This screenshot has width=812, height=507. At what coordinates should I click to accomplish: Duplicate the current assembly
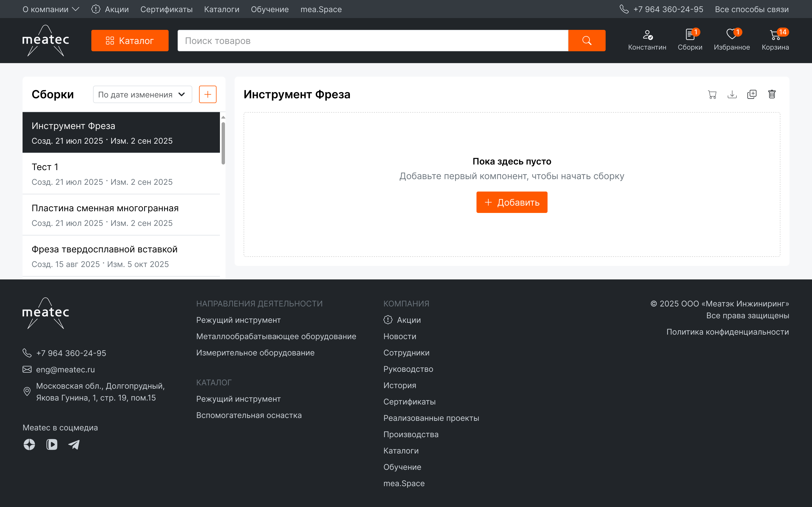click(x=752, y=95)
